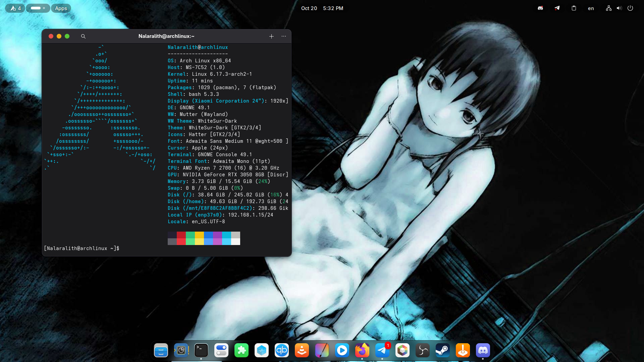Image resolution: width=644 pixels, height=362 pixels.
Task: Open Firefox from the dock
Action: [x=362, y=351]
